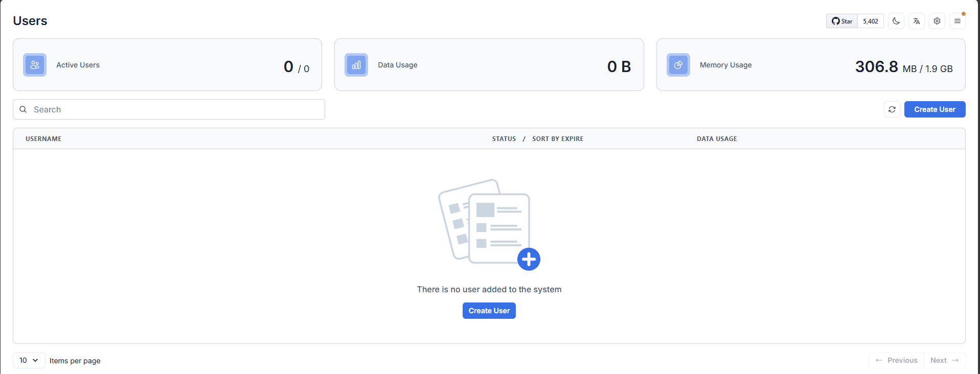Click the Active Users card icon
The image size is (980, 374).
point(35,65)
